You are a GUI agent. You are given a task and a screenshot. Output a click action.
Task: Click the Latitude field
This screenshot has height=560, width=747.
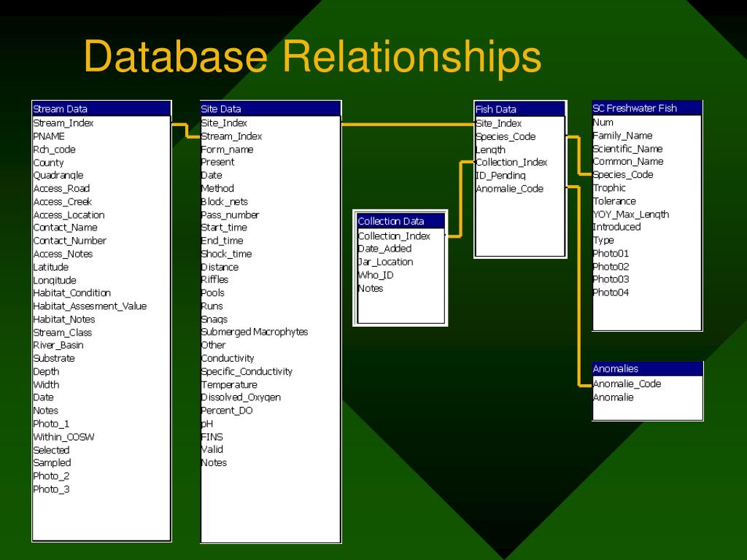coord(51,267)
